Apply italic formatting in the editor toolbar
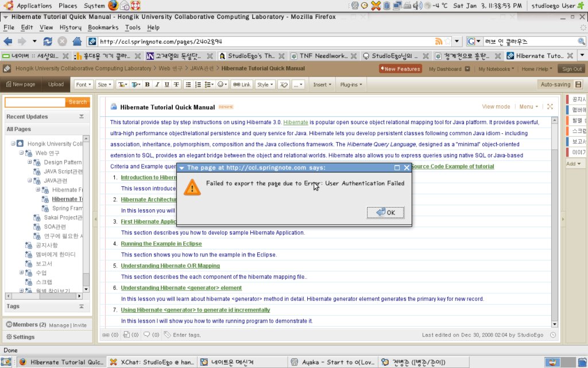 tap(157, 85)
